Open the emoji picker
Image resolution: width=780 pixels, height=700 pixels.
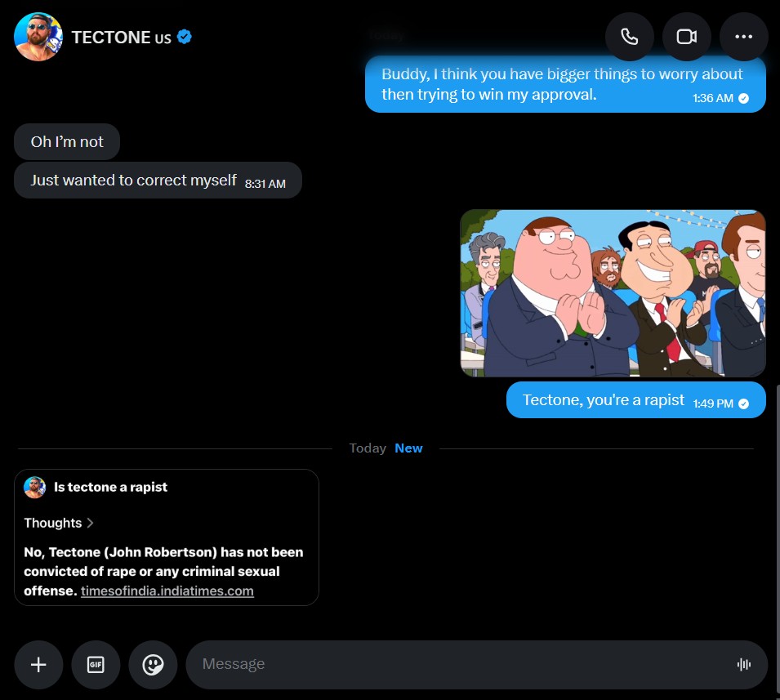tap(153, 665)
